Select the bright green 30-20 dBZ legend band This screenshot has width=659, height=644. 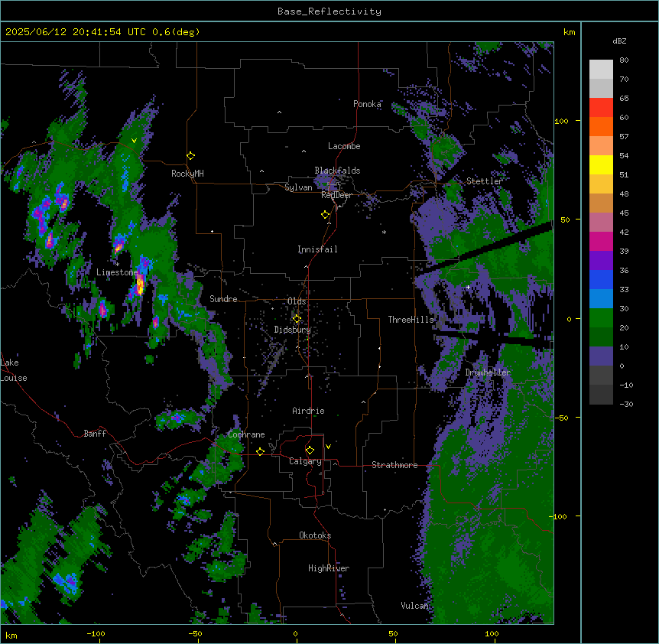[x=601, y=318]
